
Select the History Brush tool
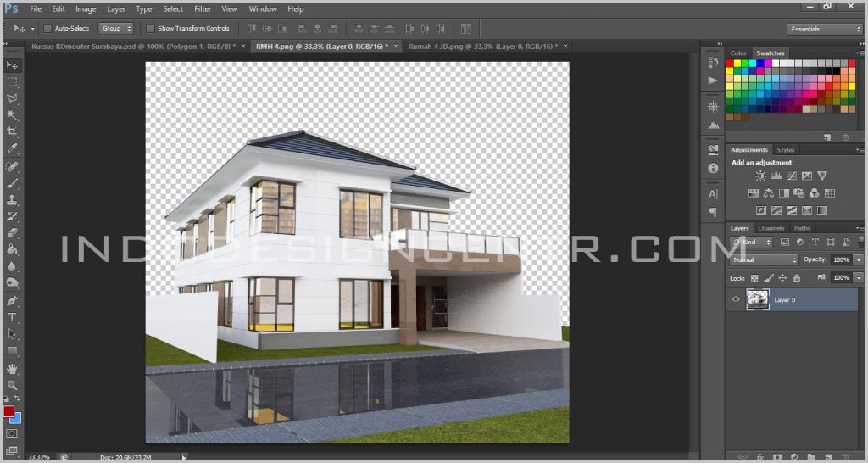[12, 216]
